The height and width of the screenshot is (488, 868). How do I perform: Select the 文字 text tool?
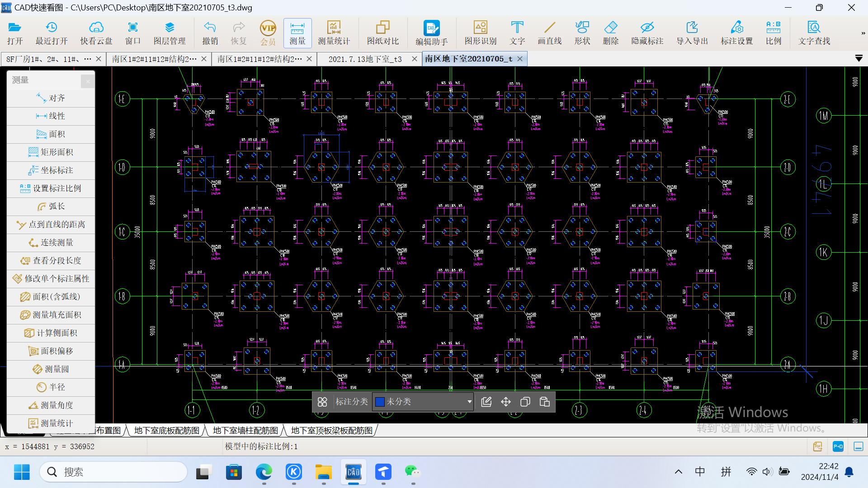point(517,33)
